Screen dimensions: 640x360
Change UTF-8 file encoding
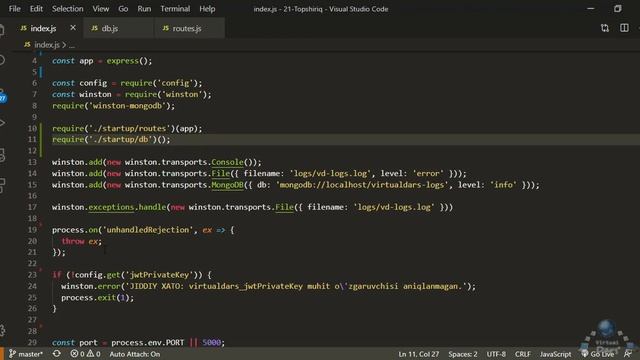click(x=496, y=354)
